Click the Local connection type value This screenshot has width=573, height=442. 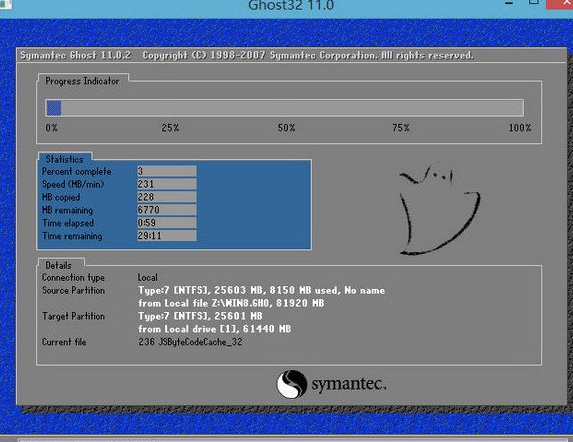point(148,278)
